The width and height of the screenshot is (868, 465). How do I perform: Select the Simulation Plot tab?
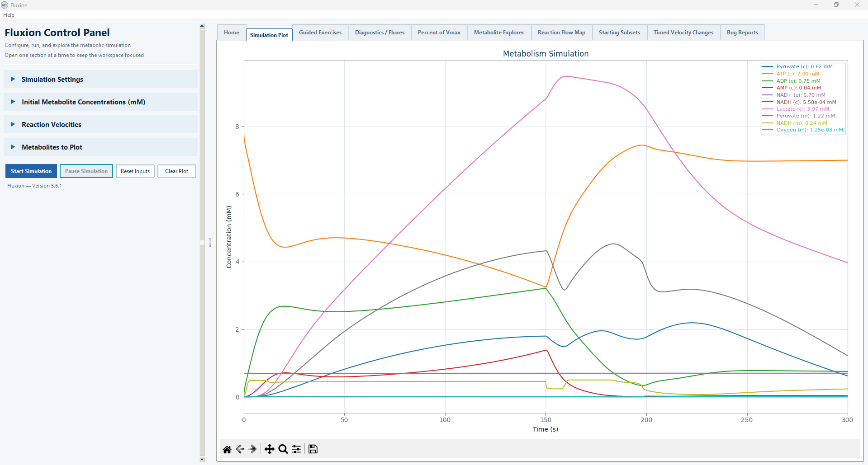click(x=269, y=35)
